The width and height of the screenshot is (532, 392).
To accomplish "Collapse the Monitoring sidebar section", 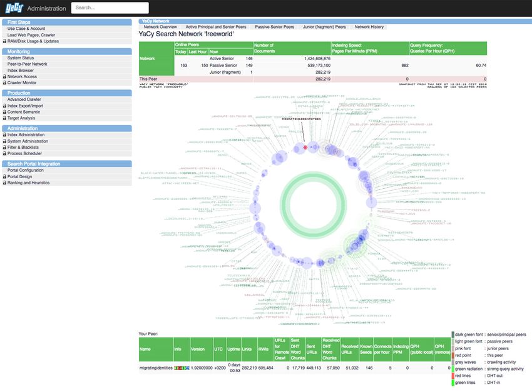I will click(67, 51).
